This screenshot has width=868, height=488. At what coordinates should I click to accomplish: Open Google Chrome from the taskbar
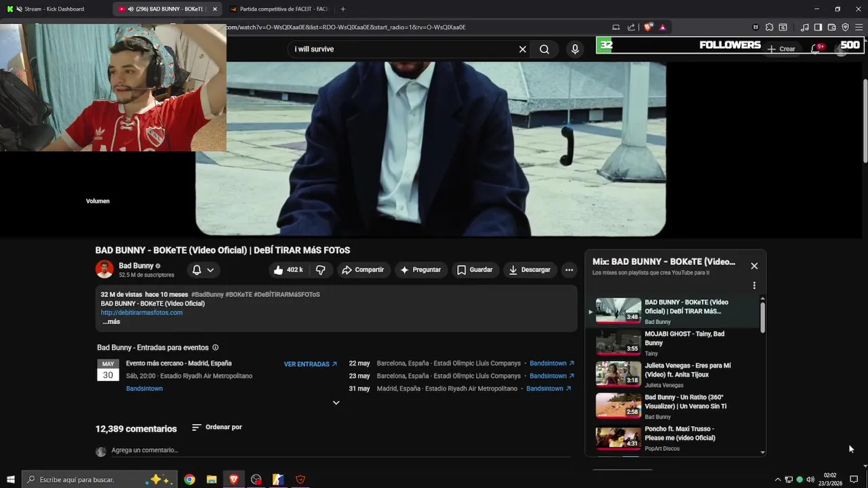pyautogui.click(x=190, y=479)
